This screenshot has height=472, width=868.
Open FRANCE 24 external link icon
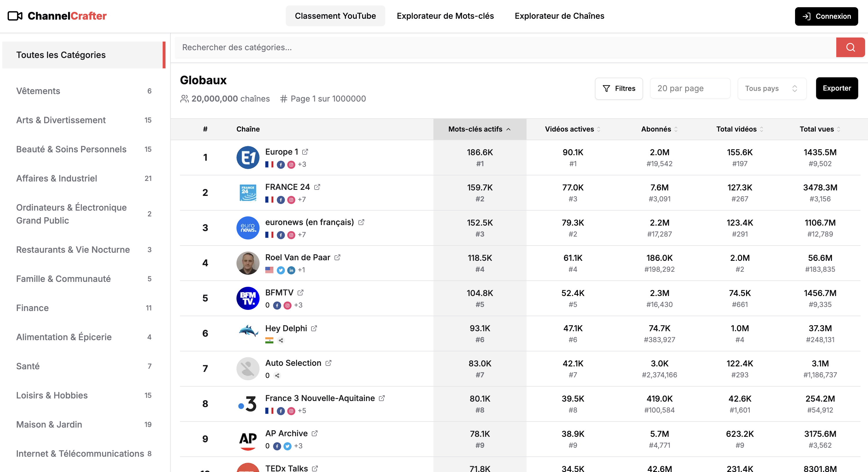click(x=317, y=187)
